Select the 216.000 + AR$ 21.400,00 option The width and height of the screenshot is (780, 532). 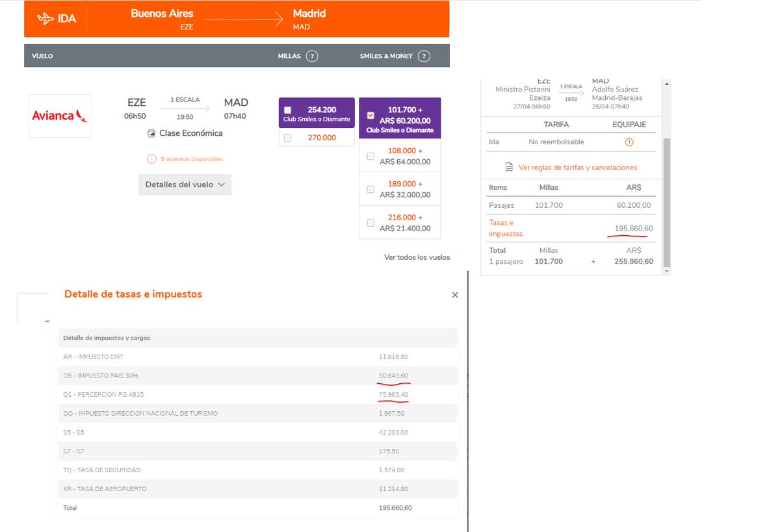coord(370,223)
